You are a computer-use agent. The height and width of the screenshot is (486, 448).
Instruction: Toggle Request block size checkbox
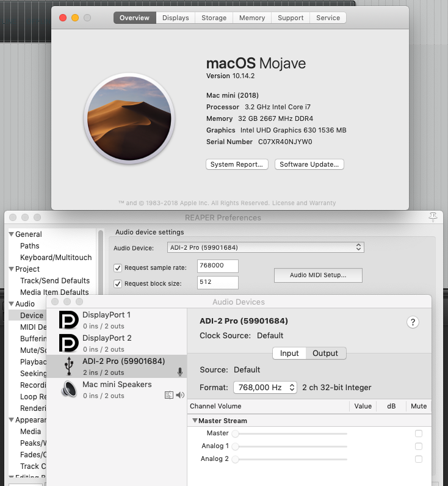[x=118, y=284]
